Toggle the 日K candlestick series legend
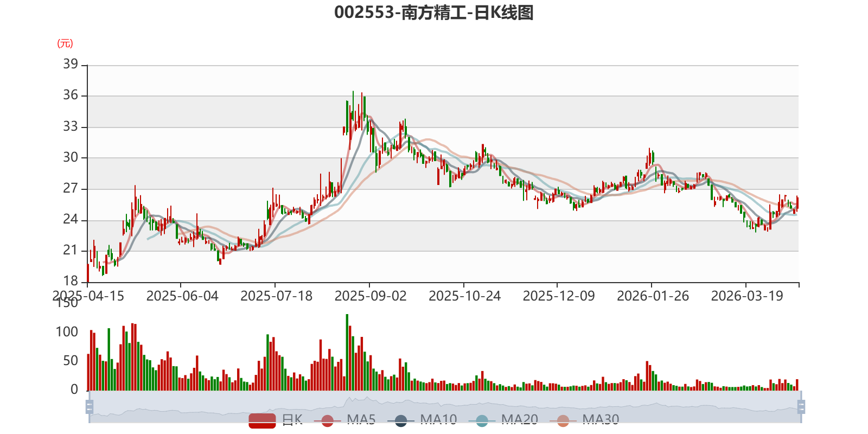868x434 pixels. click(276, 420)
